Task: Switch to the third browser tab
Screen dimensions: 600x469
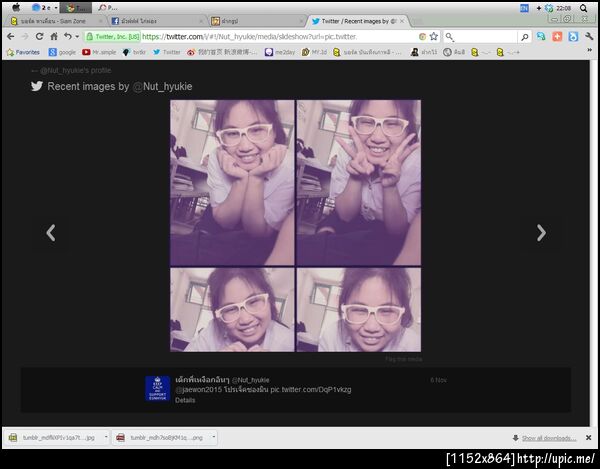Action: (258, 21)
